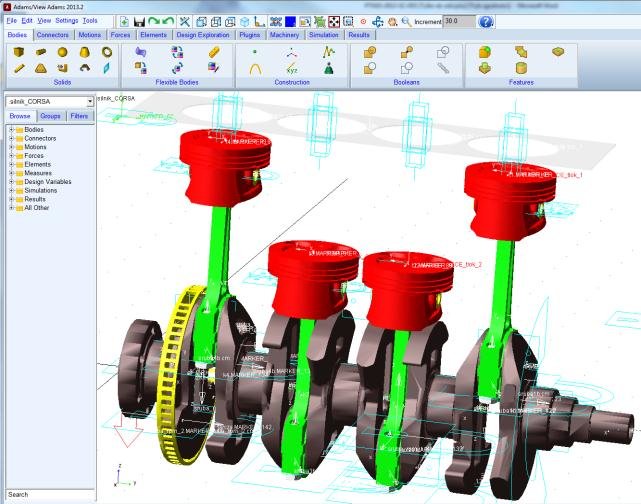Viewport: 641px width, 504px height.
Task: Select the xyz Marker construction tool
Action: click(x=292, y=69)
